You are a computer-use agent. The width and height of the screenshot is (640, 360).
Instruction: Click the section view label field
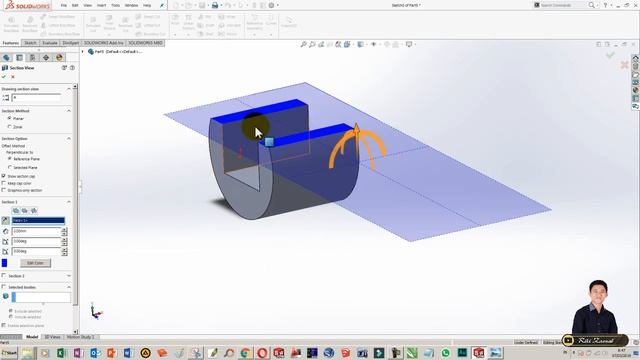tap(36, 98)
